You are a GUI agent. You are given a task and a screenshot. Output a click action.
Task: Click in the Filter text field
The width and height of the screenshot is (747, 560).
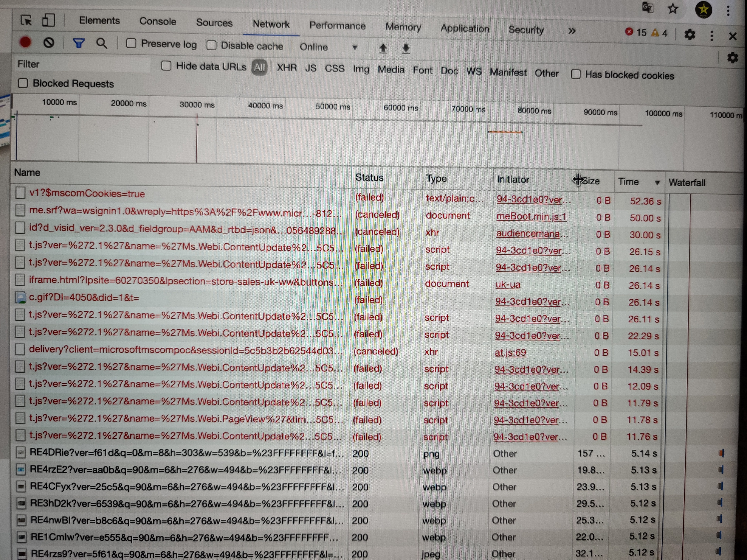[83, 64]
